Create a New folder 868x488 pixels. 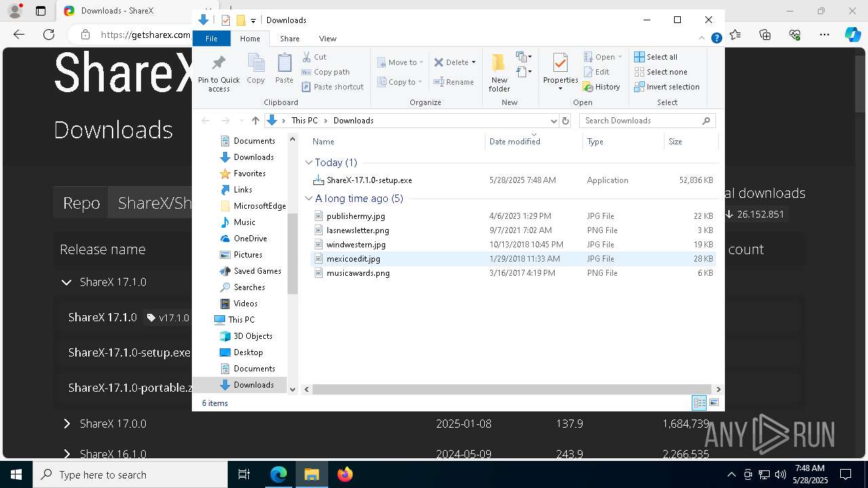pos(499,73)
